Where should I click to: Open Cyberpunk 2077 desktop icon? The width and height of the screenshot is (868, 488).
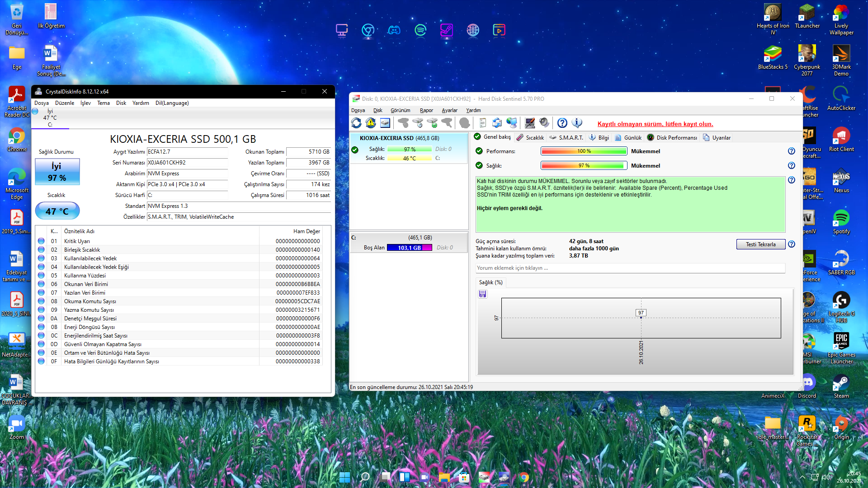click(x=807, y=60)
